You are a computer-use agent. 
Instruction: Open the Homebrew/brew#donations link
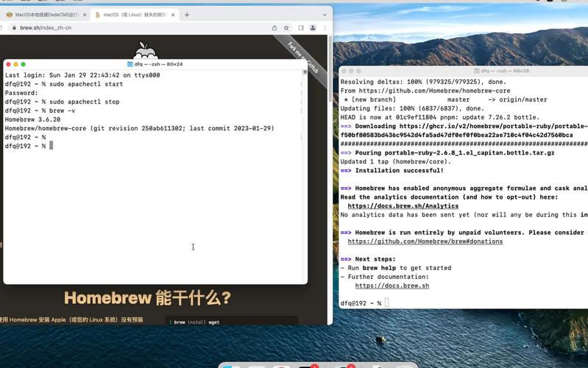pyautogui.click(x=425, y=241)
